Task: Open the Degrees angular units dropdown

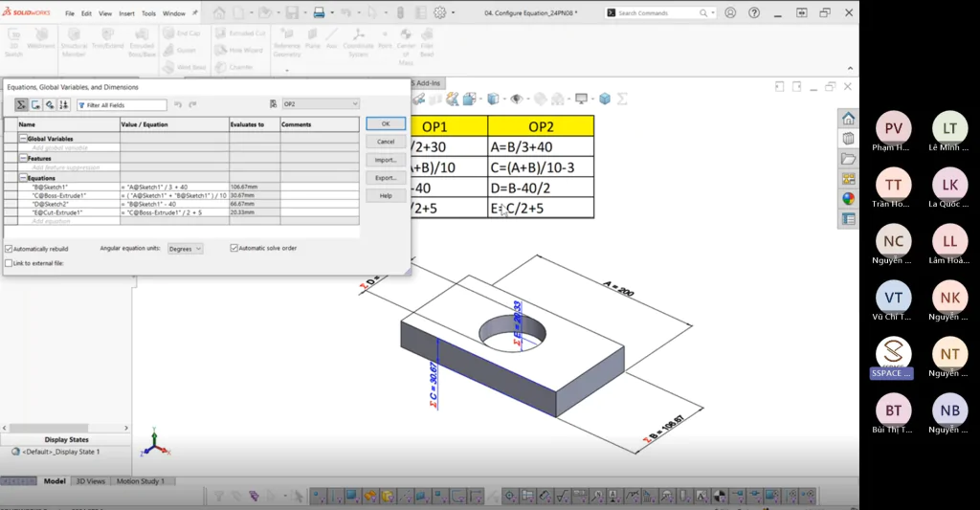Action: point(185,249)
